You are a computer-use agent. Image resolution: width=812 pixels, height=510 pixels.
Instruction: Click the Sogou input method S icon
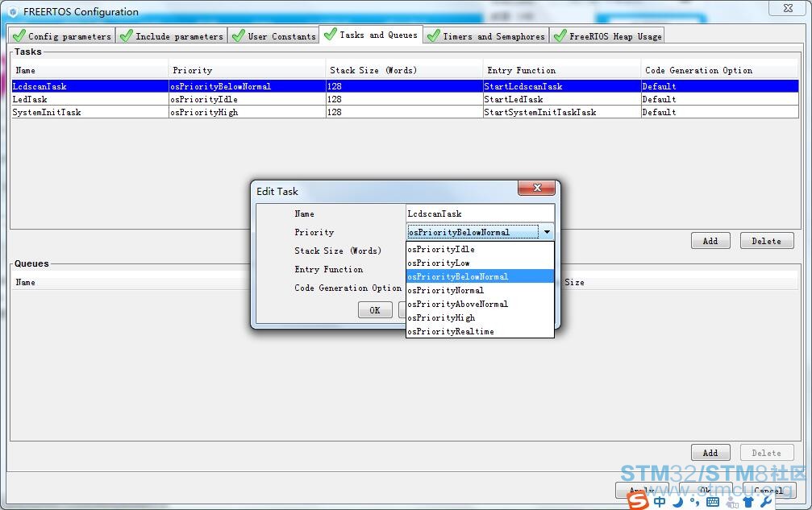(638, 500)
